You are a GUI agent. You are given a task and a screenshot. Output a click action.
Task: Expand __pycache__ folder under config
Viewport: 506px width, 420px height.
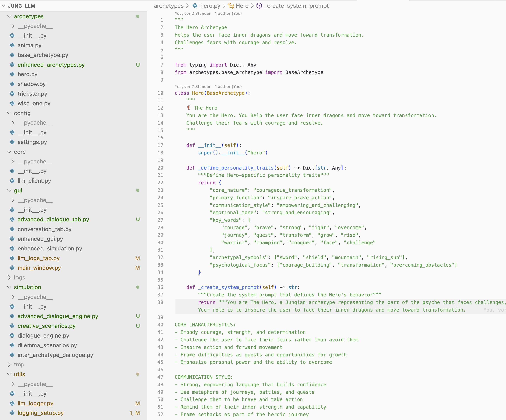(x=13, y=123)
